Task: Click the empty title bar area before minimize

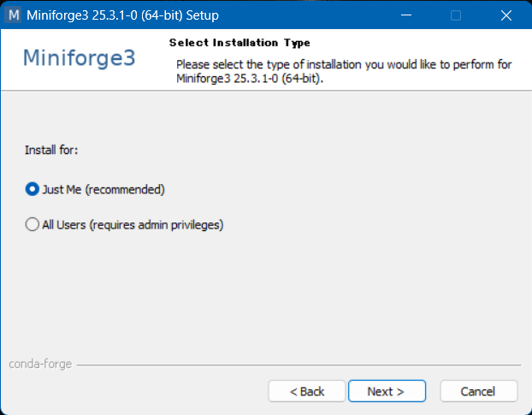Action: (325, 15)
